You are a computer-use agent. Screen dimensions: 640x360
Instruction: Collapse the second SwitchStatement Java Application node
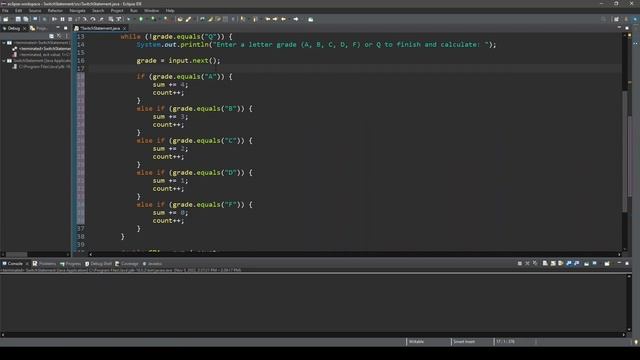coord(4,60)
